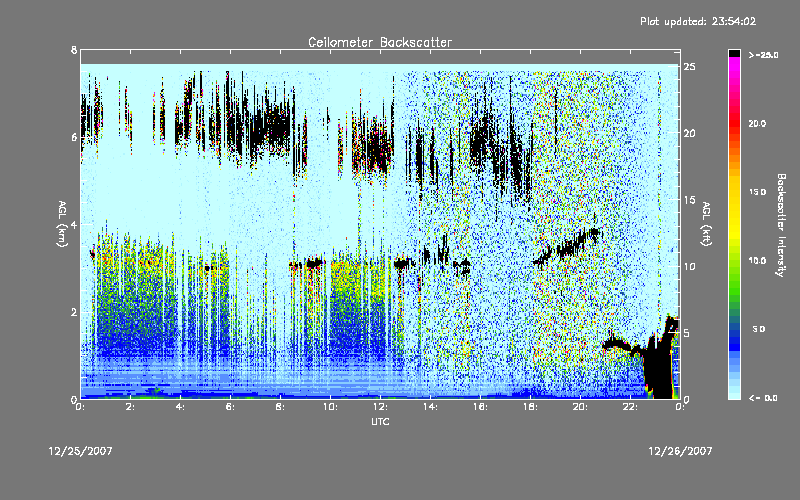Viewport: 800px width, 500px height.
Task: Click the 'Ceilometer Backscatter' plot title
Action: 380,42
